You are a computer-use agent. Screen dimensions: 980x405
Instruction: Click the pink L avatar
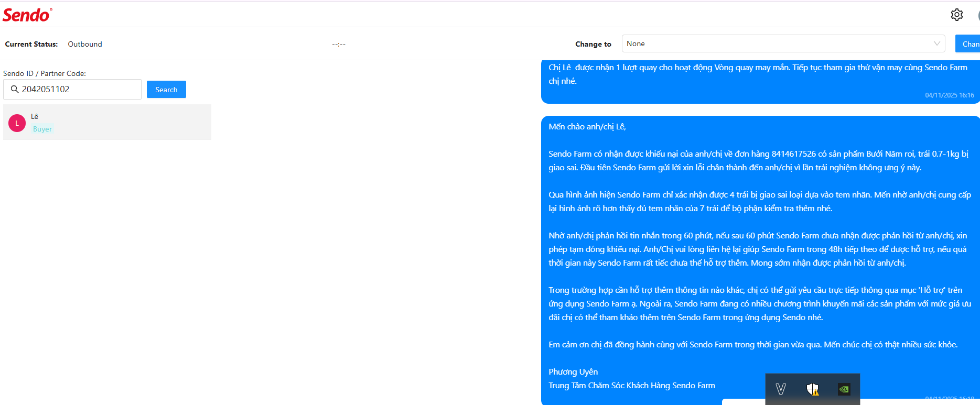[17, 123]
